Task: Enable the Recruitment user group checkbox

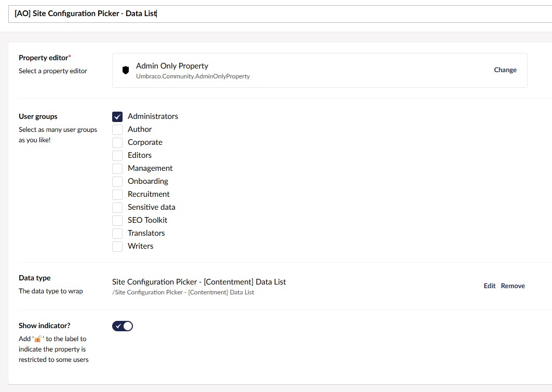Action: coord(117,195)
